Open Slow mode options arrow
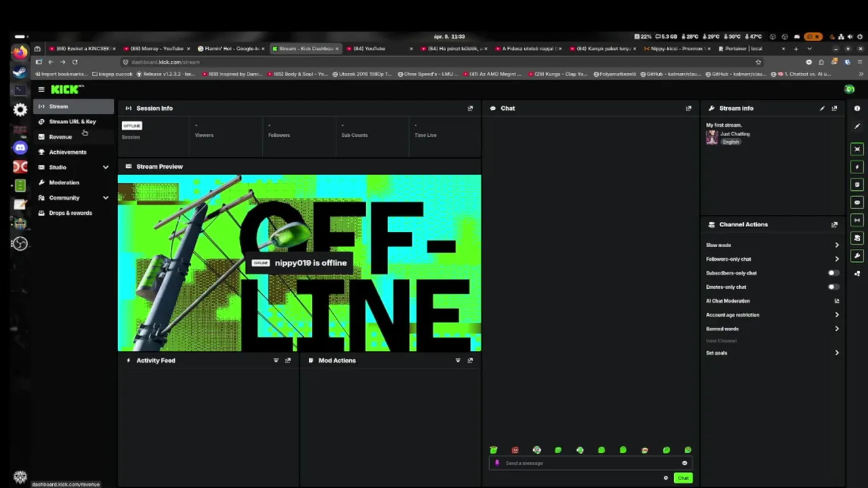This screenshot has height=488, width=868. coord(836,245)
